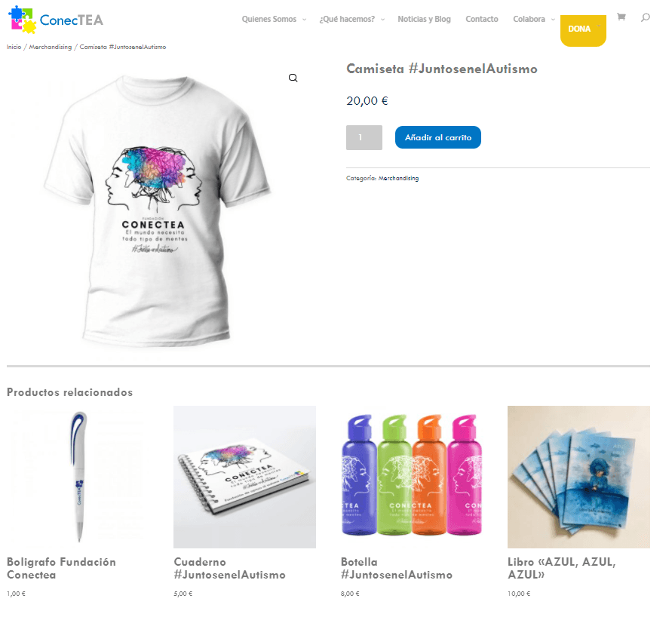This screenshot has height=617, width=672.
Task: View the colorful Botella bottles thumbnail
Action: (412, 477)
